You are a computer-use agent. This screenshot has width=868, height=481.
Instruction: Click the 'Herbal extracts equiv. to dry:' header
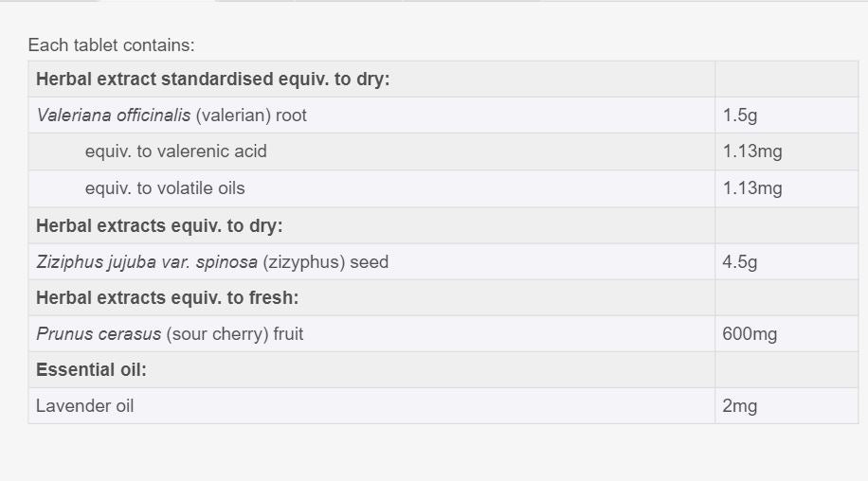click(159, 225)
